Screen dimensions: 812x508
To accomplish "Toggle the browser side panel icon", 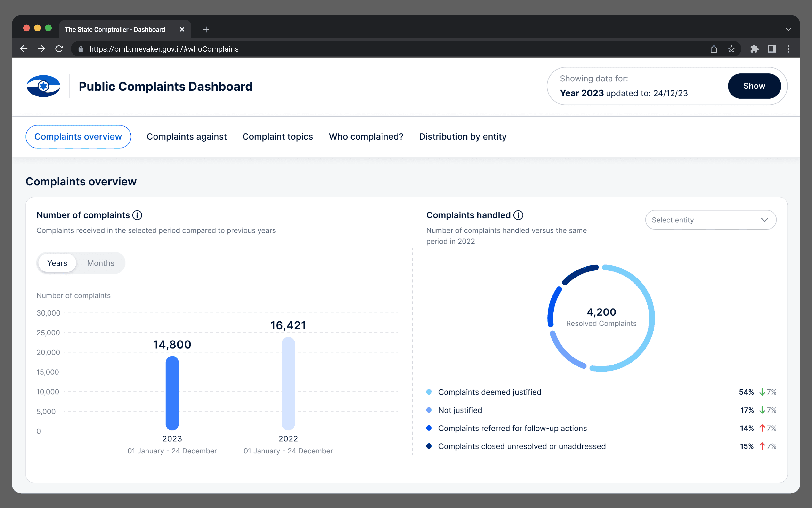I will (772, 49).
